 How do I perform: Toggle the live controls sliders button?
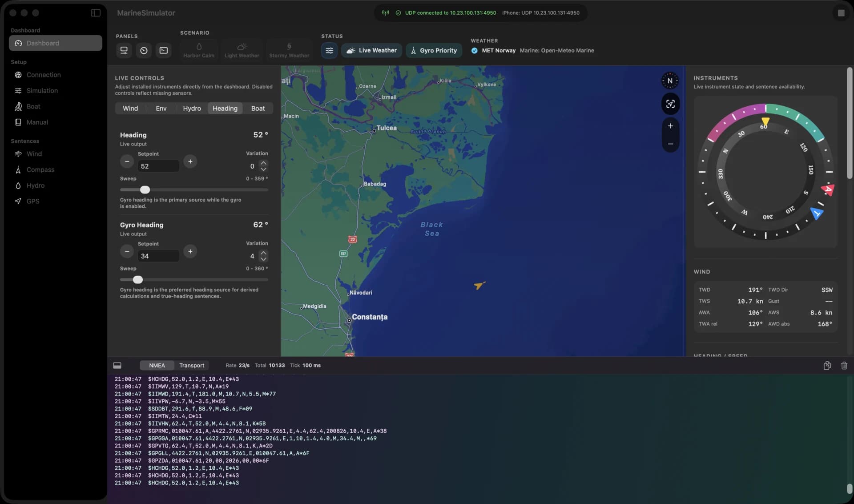329,50
